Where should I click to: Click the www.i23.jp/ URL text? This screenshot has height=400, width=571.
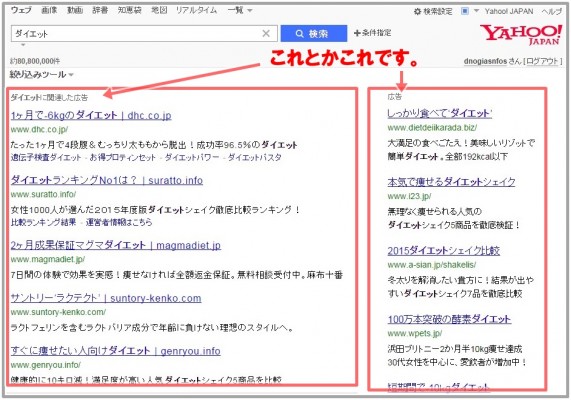pyautogui.click(x=409, y=196)
